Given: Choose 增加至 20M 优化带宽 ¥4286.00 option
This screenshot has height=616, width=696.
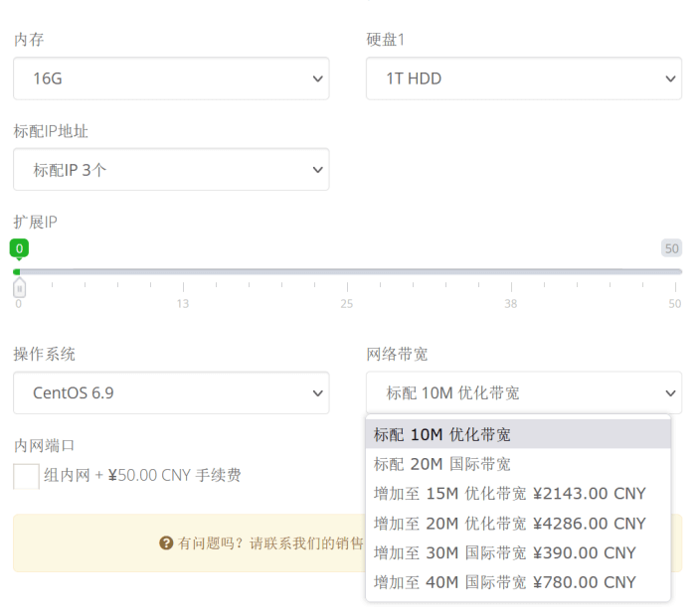Looking at the screenshot, I should point(517,523).
